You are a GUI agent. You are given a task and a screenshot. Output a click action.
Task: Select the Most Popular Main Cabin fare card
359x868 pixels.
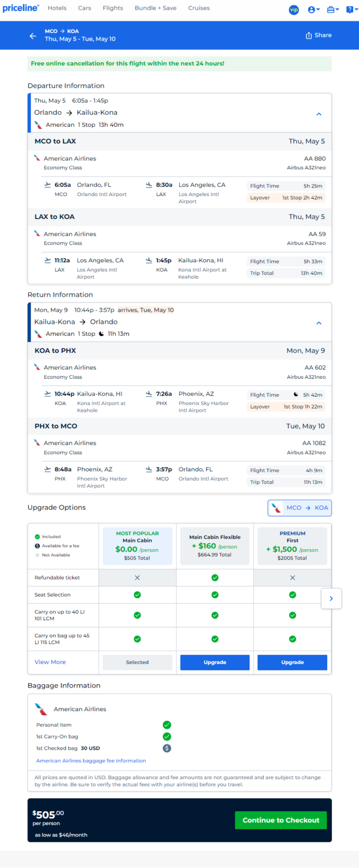137,546
